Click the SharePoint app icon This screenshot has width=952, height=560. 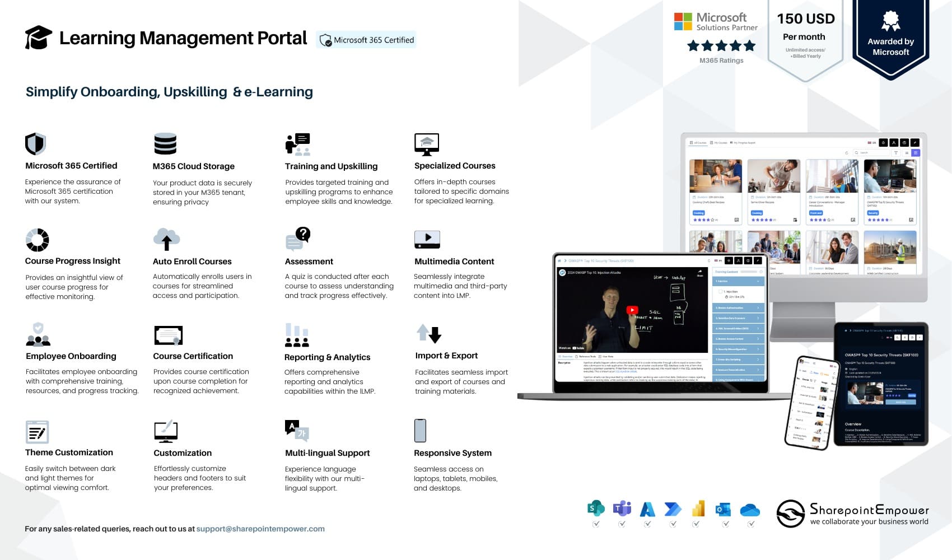[596, 508]
